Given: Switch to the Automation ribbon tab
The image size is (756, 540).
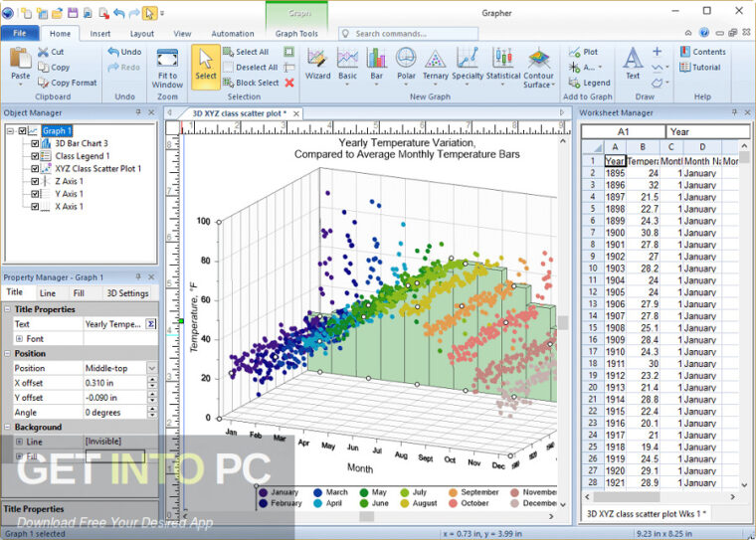Looking at the screenshot, I should [x=233, y=34].
